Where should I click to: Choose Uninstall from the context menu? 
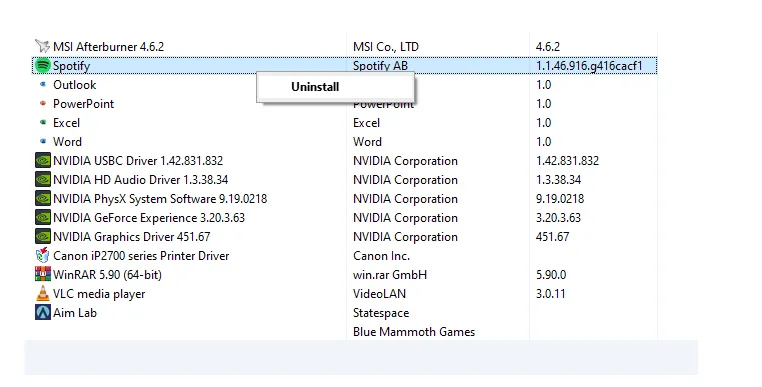(335, 87)
